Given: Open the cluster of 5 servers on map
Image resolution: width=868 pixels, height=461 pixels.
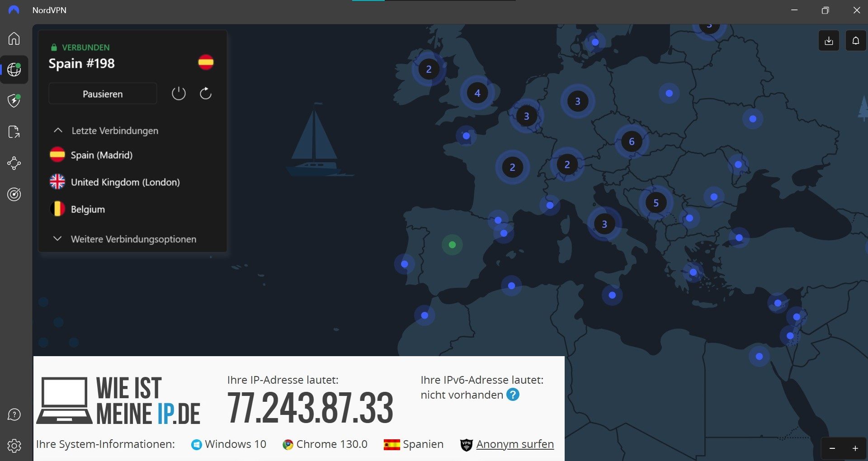Looking at the screenshot, I should [656, 203].
